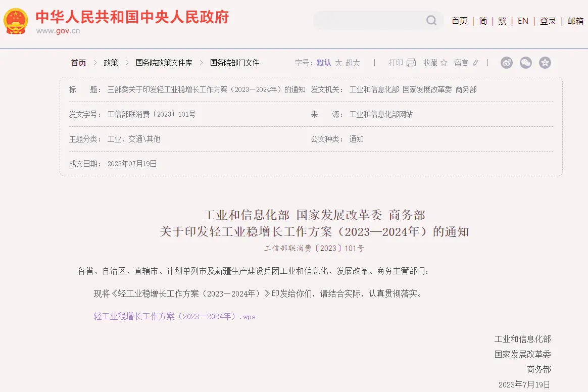The image size is (588, 392).
Task: Switch to English EN version
Action: pos(523,21)
